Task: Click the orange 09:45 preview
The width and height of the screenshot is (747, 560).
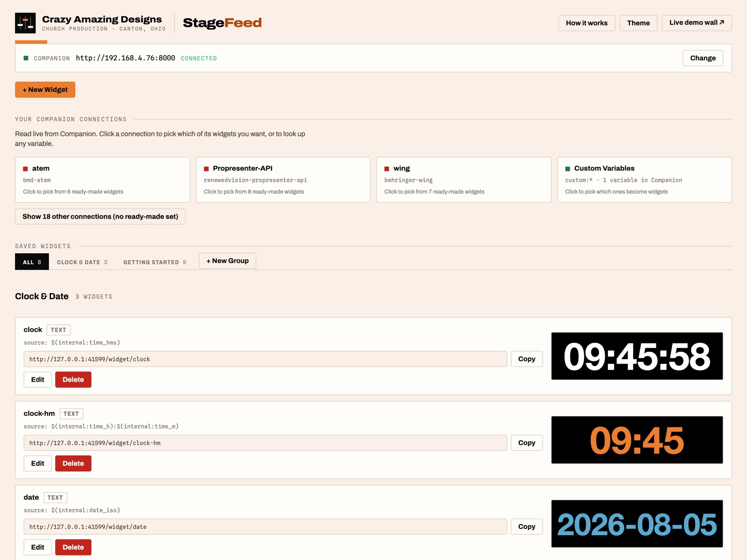Action: coord(637,440)
